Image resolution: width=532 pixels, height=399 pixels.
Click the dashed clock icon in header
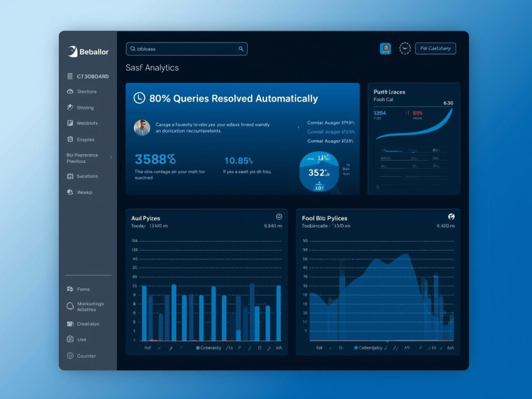[405, 48]
